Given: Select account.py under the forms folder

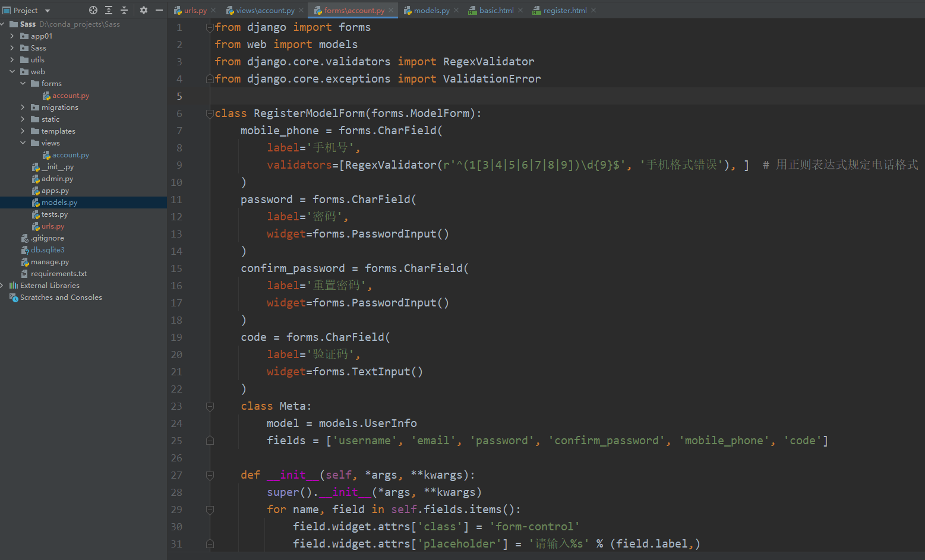Looking at the screenshot, I should tap(71, 96).
